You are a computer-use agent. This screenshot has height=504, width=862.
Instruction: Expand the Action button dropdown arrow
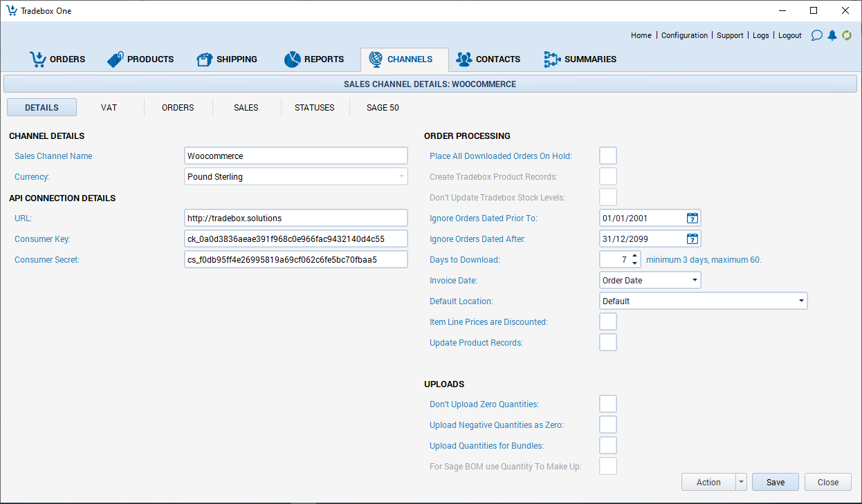click(x=741, y=482)
